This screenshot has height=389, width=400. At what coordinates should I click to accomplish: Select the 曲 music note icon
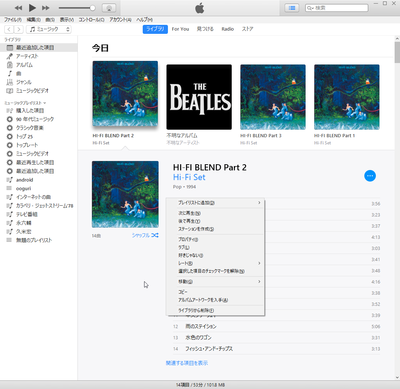click(x=10, y=73)
